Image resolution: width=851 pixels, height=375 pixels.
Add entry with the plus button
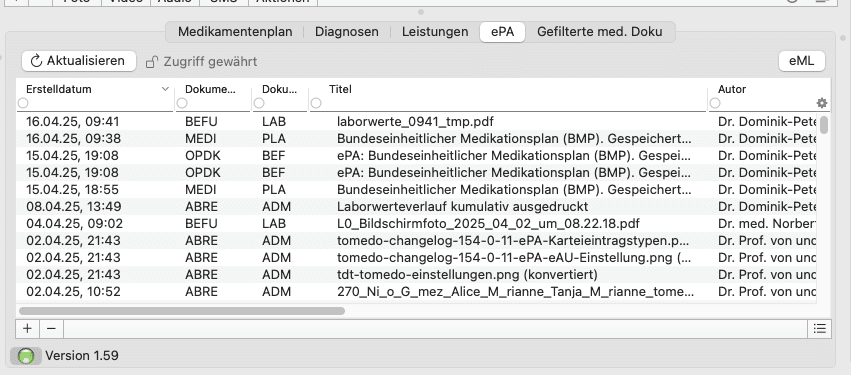[27, 328]
